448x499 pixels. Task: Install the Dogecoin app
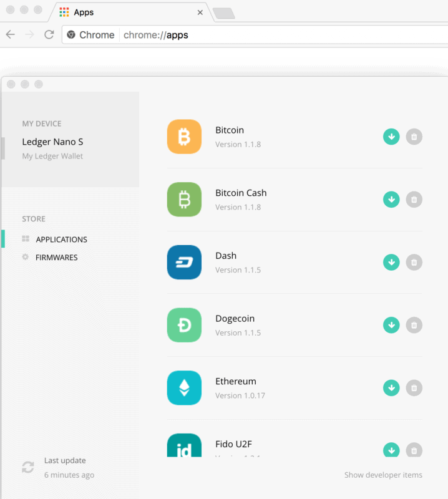pyautogui.click(x=391, y=325)
